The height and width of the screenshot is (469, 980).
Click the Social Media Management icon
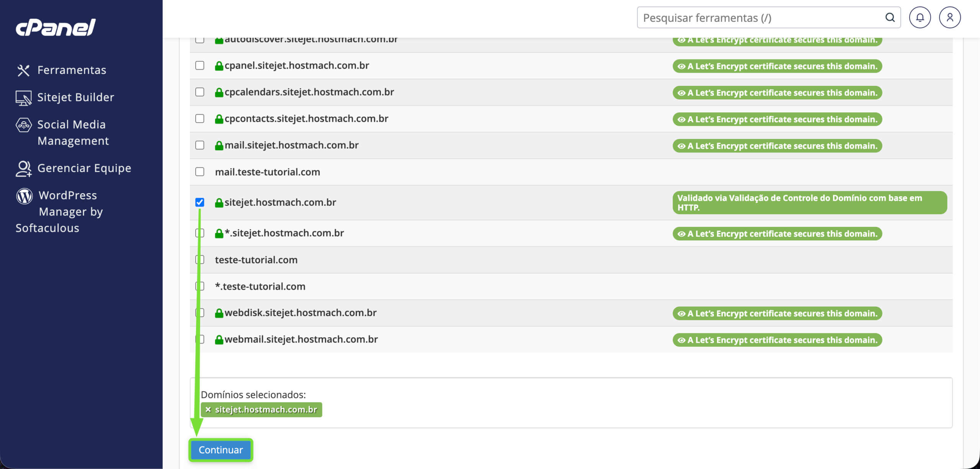23,125
